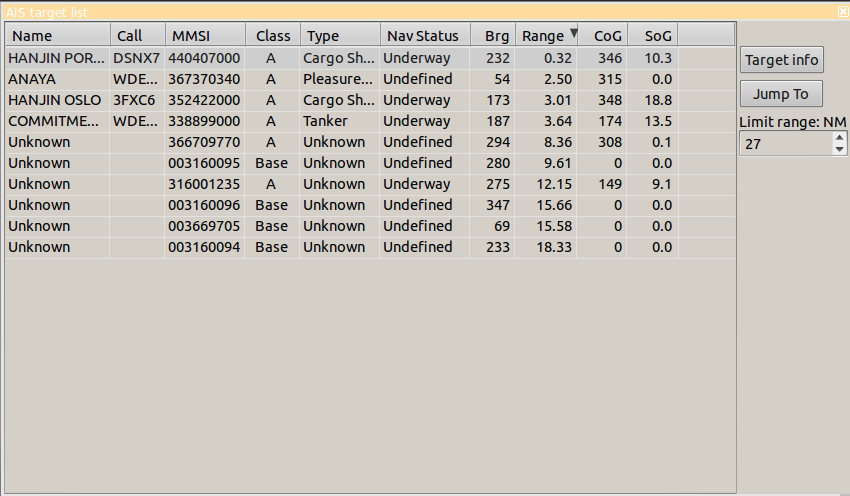Increase the limit range value with up arrow
Image resolution: width=850 pixels, height=496 pixels.
click(839, 139)
